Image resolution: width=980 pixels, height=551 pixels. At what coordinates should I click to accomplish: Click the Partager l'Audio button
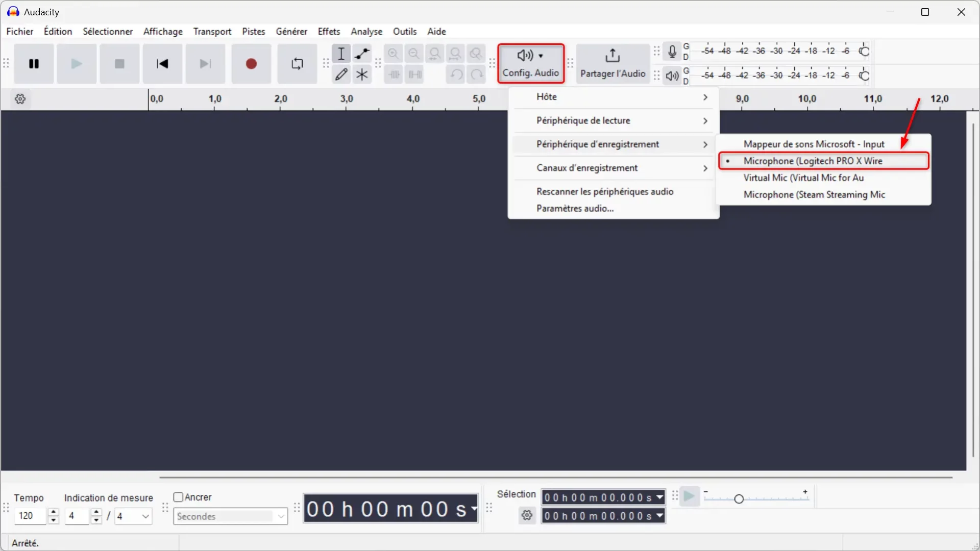pos(612,64)
